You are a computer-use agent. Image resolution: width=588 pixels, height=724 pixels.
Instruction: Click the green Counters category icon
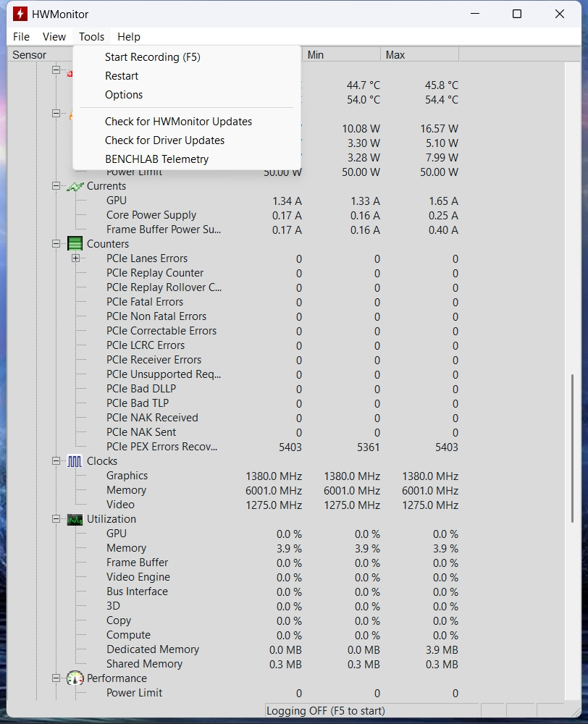pyautogui.click(x=75, y=244)
